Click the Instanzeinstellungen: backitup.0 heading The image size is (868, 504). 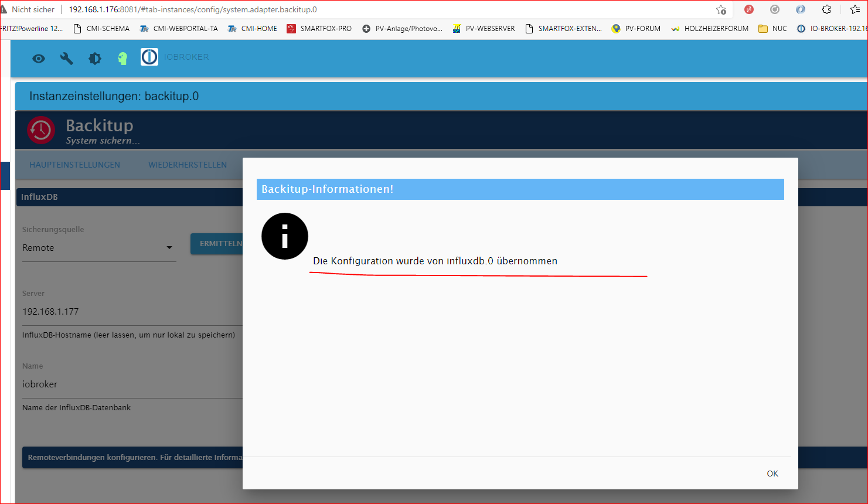click(x=114, y=96)
